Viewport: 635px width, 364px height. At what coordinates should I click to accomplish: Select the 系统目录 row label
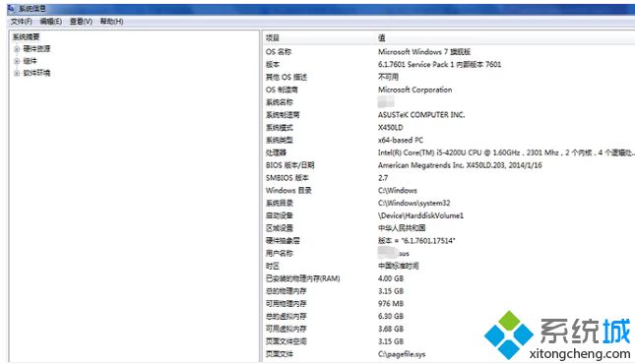279,203
